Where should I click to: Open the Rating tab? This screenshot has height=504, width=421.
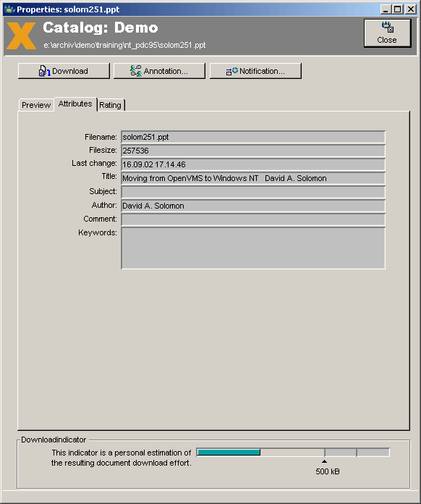tap(110, 105)
